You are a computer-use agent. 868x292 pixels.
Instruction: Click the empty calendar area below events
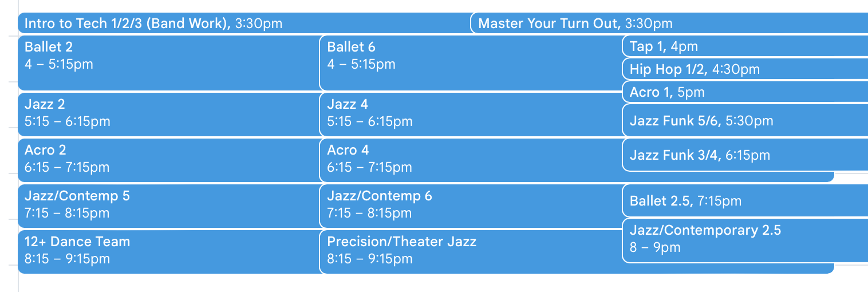441,283
